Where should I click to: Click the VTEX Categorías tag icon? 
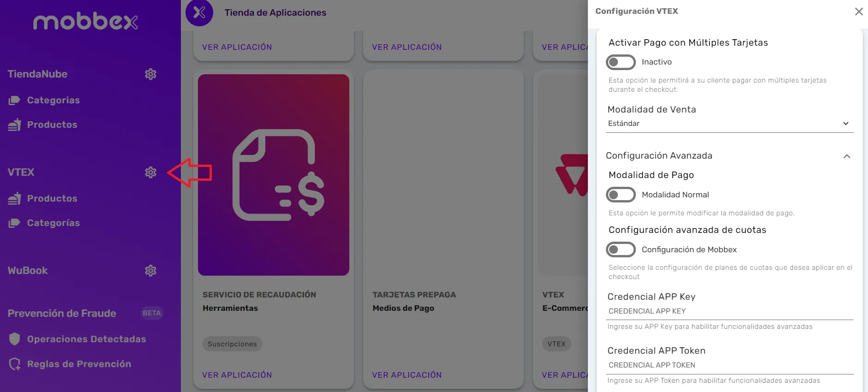tap(14, 223)
